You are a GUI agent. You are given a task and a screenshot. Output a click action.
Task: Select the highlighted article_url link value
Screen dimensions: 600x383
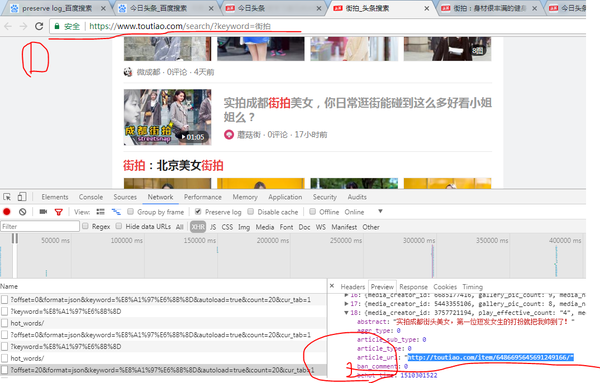coord(490,357)
